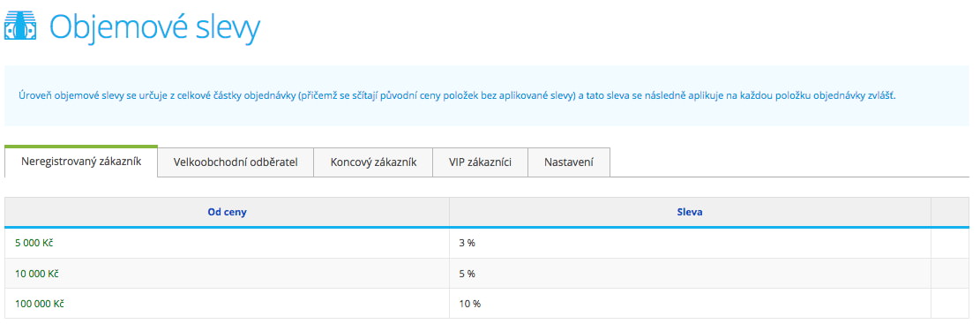Click the empty action cell in 100 000 Kč row
This screenshot has height=324, width=980.
tap(950, 304)
